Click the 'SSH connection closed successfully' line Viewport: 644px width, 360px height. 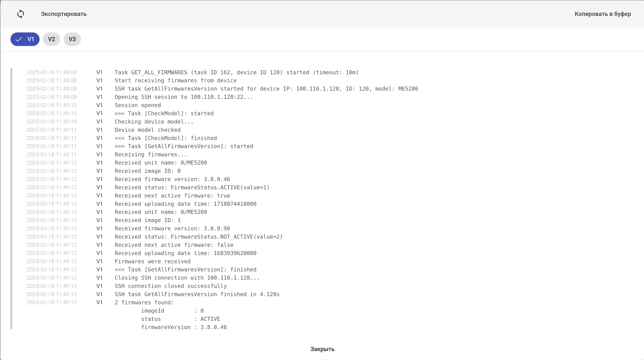[170, 286]
